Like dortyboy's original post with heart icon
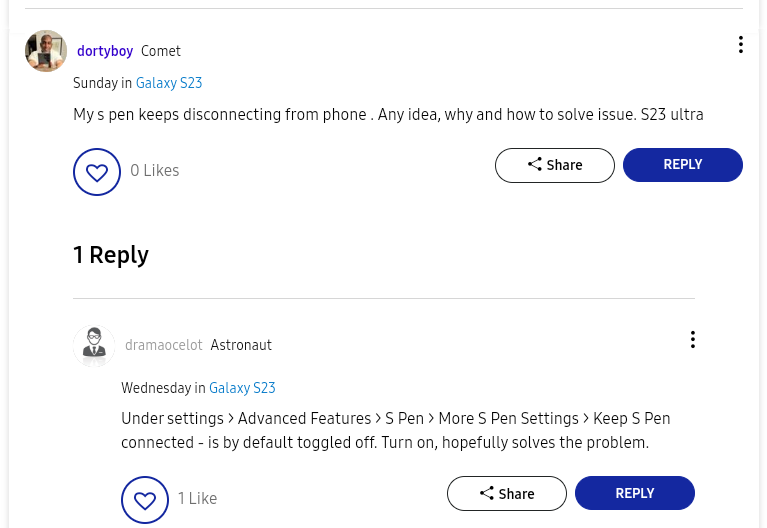 point(97,172)
